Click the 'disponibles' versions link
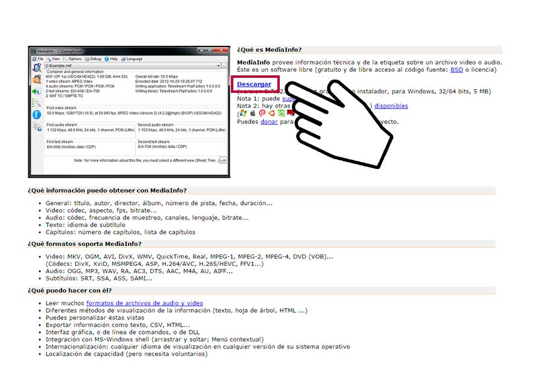The width and height of the screenshot is (536, 392). pyautogui.click(x=391, y=106)
